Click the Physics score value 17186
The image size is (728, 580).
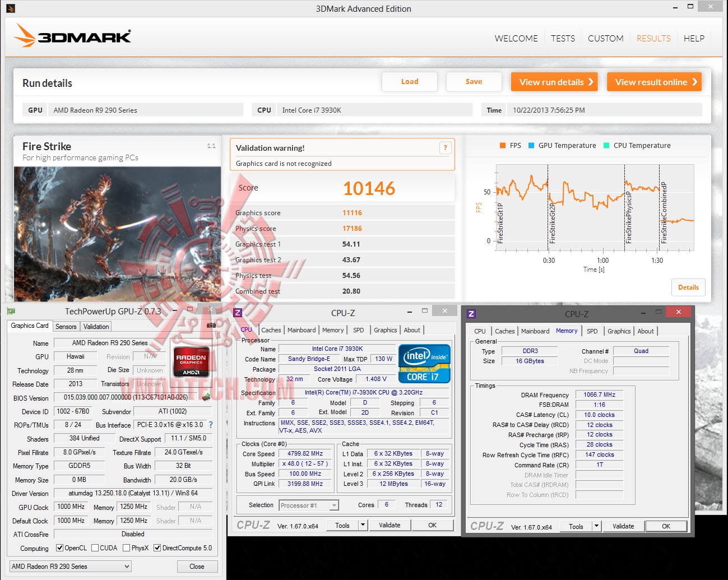[x=352, y=229]
